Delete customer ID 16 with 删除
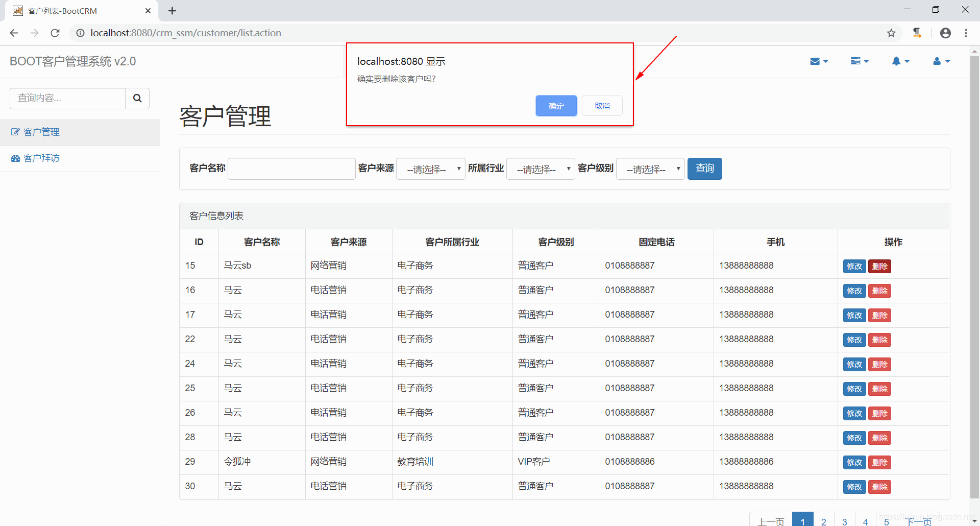 879,291
